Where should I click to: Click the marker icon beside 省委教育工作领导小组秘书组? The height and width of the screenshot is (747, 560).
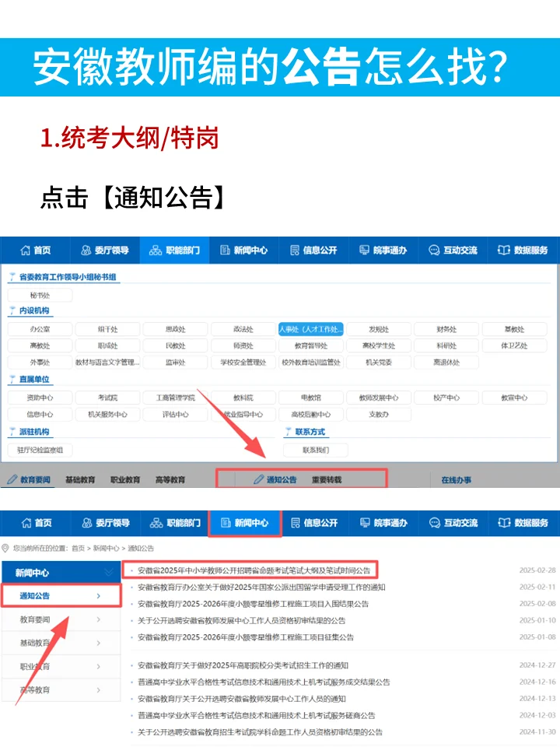(x=12, y=277)
